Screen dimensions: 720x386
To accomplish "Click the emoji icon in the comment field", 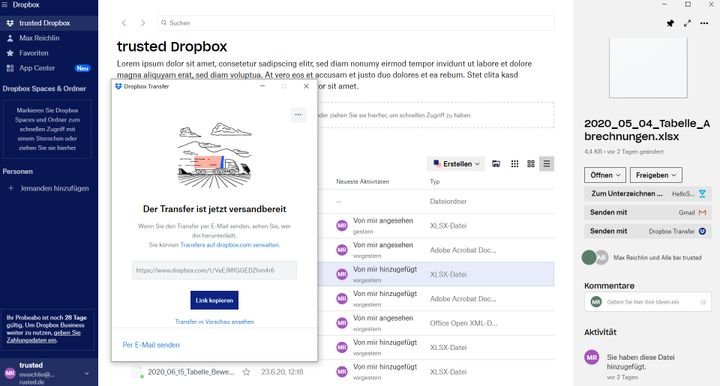I will pos(703,302).
